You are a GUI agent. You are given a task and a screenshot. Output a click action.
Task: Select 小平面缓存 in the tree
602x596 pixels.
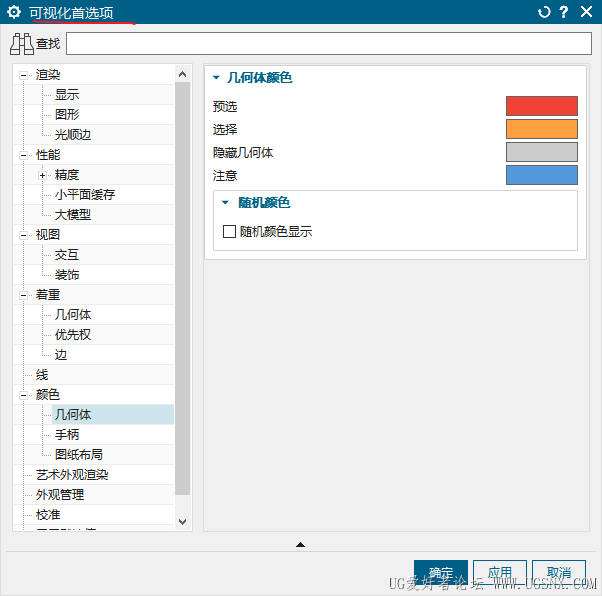coord(85,195)
